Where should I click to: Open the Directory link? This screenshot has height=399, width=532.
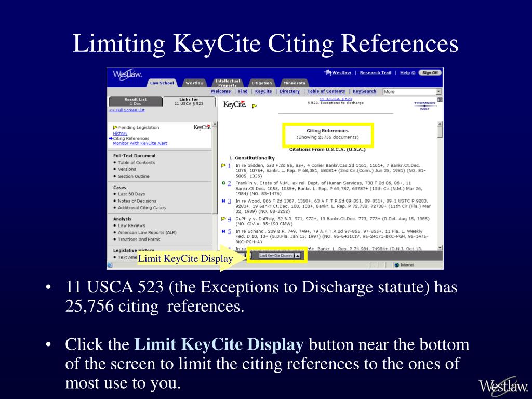(289, 91)
